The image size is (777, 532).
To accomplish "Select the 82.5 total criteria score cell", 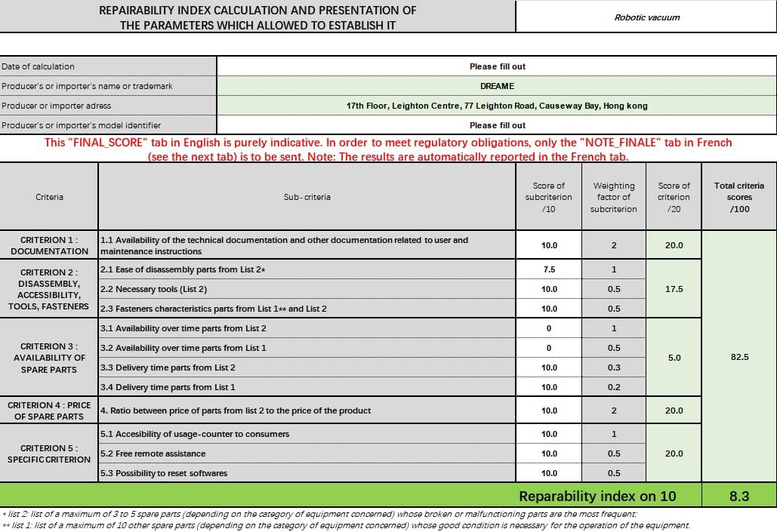I will click(739, 357).
